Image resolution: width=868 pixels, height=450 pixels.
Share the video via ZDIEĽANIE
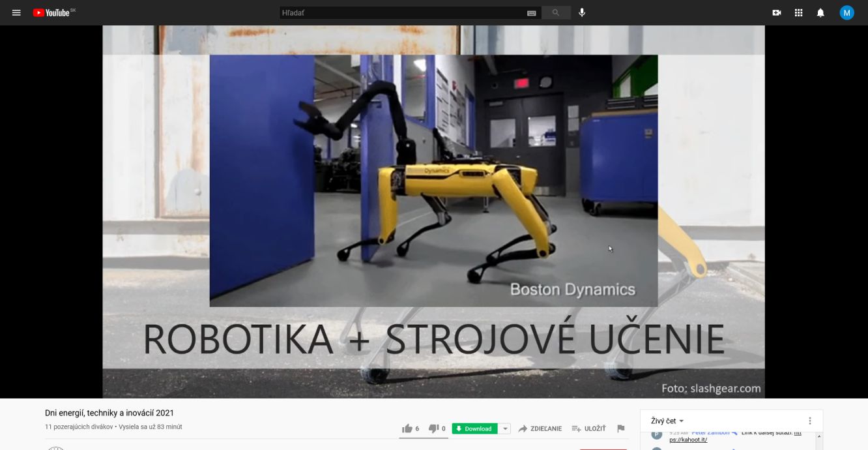(x=540, y=428)
